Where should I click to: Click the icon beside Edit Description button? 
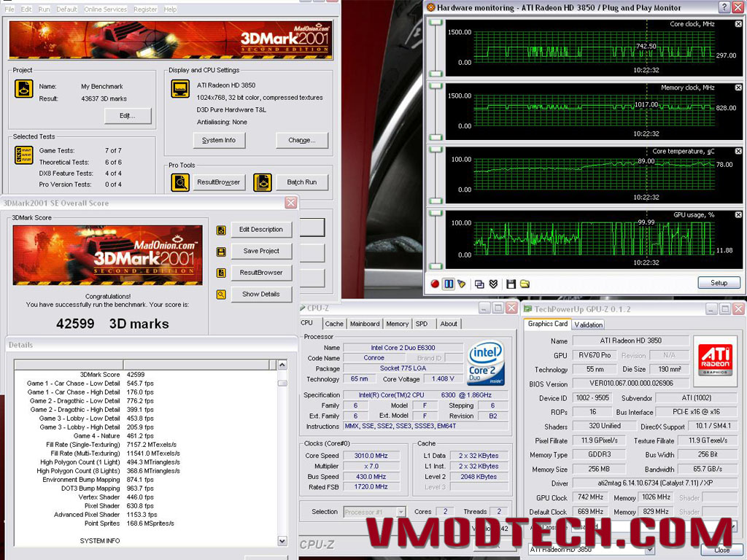(x=221, y=230)
